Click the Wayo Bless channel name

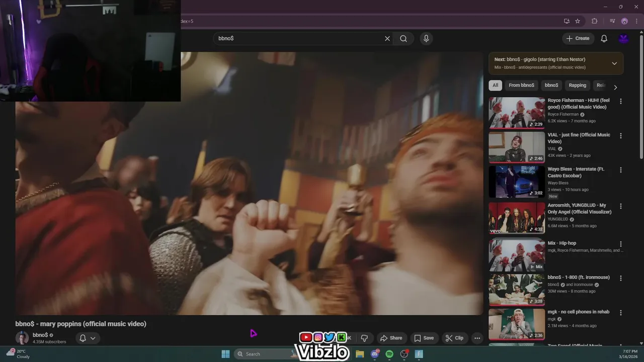[x=557, y=183]
